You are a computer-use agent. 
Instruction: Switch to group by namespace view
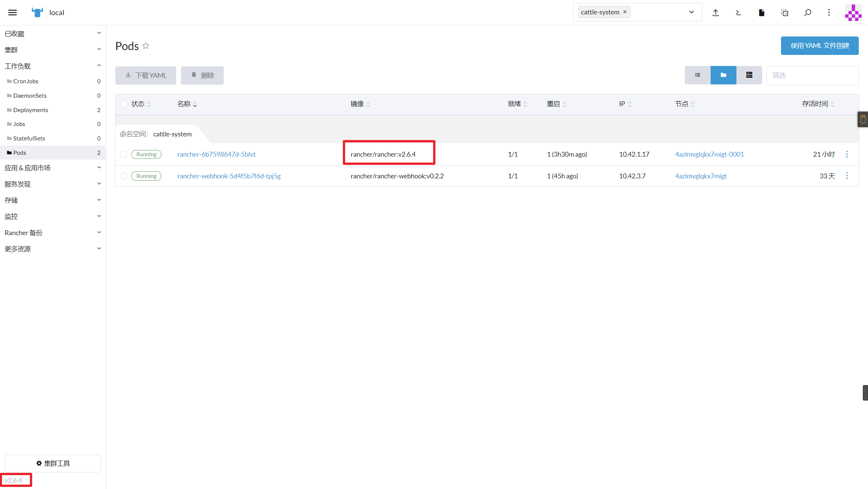click(724, 75)
